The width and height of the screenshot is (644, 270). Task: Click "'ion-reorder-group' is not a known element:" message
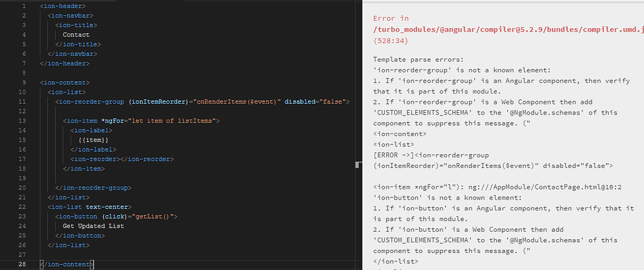pyautogui.click(x=462, y=70)
